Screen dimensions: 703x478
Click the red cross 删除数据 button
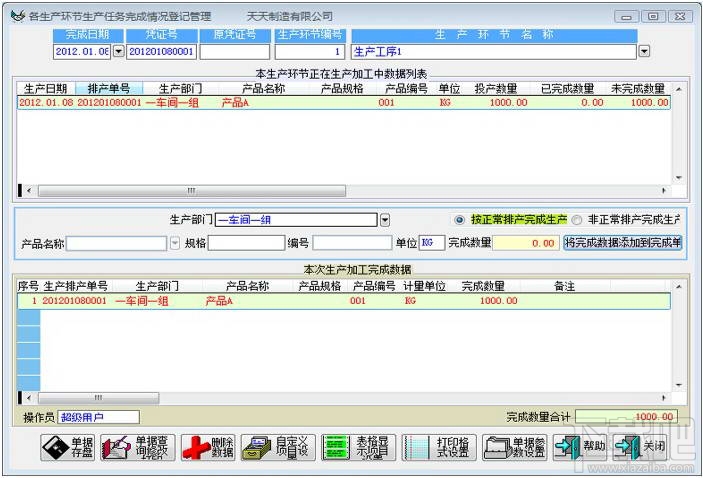click(208, 447)
